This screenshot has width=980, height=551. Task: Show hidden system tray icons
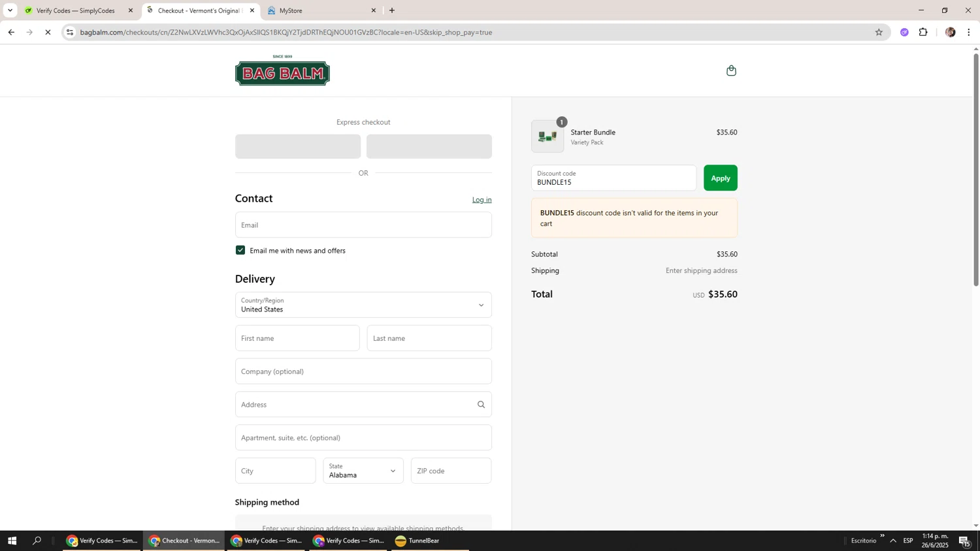pos(893,541)
